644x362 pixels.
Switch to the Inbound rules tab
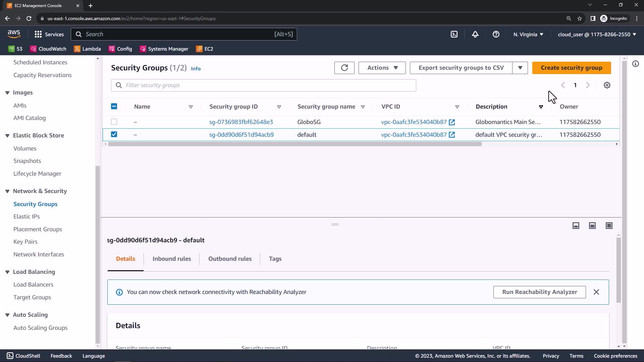[171, 259]
